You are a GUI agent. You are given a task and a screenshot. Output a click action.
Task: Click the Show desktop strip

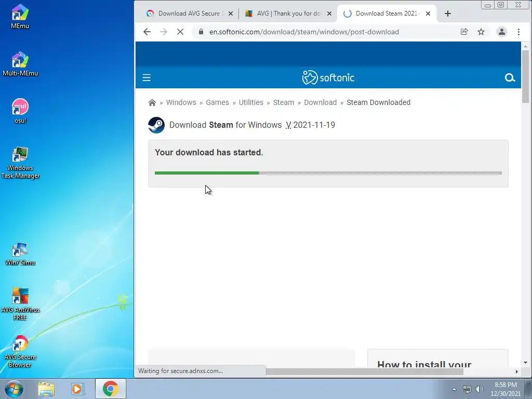528,389
